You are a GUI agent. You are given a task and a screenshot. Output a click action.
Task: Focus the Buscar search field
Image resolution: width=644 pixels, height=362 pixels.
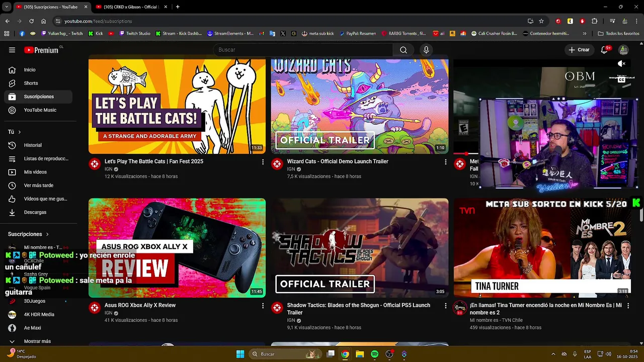click(303, 50)
